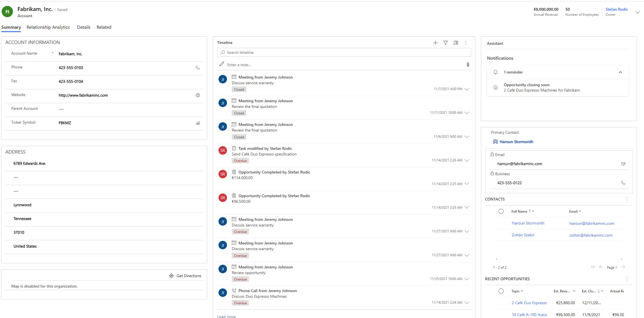This screenshot has width=644, height=318.
Task: Open 2 Café Duo Espresso opportunity link
Action: tap(529, 303)
